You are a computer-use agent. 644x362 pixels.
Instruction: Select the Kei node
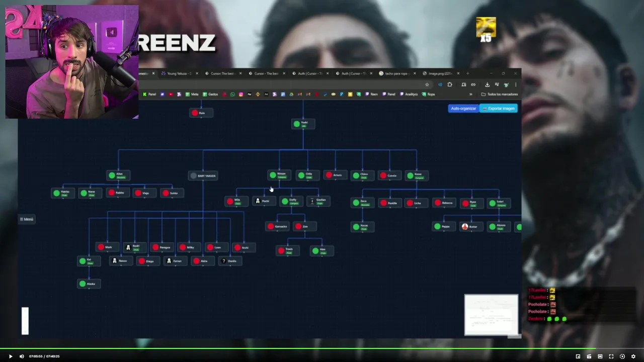[89, 261]
